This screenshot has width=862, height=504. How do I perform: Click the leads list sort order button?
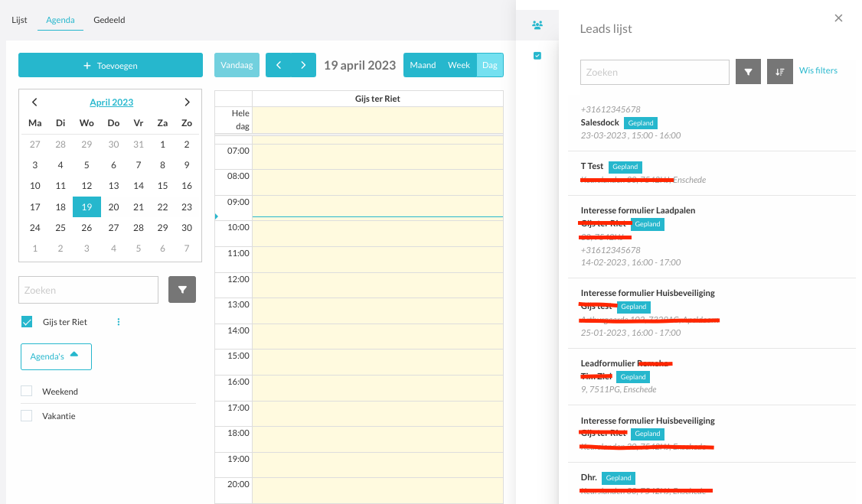(x=780, y=72)
